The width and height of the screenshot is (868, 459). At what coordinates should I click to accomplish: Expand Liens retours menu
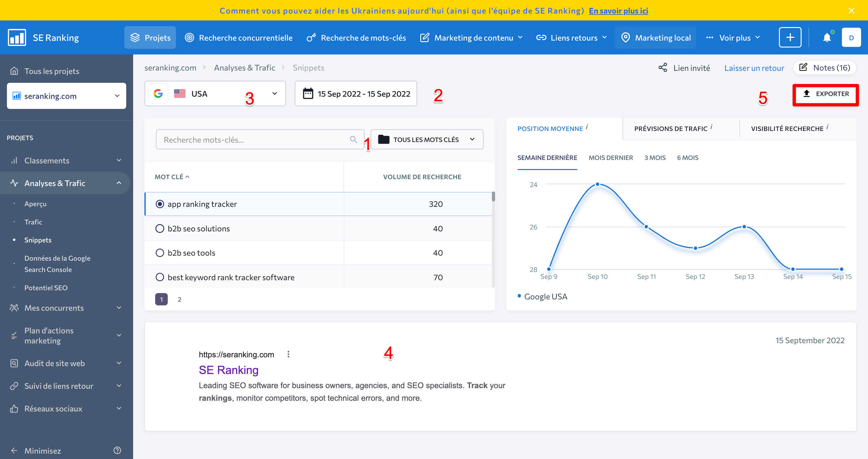point(571,37)
